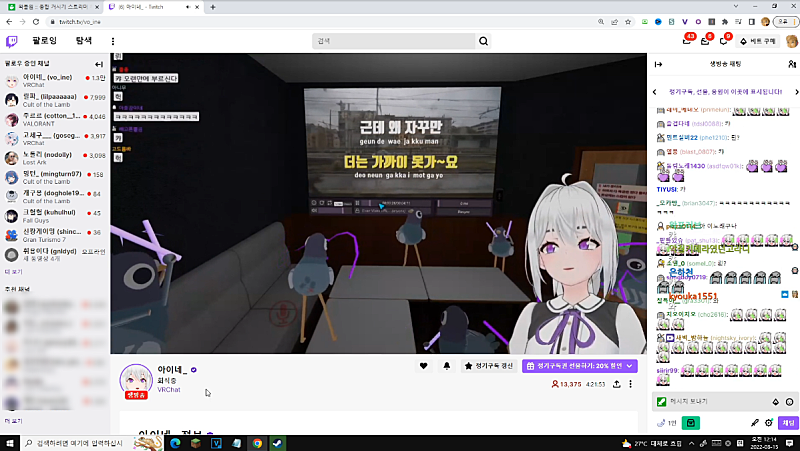Open Chrome browser from the taskbar

(257, 443)
